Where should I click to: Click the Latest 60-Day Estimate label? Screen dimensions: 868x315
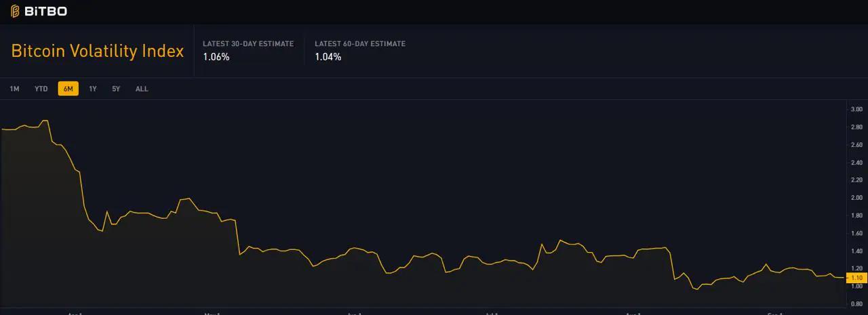(x=360, y=44)
